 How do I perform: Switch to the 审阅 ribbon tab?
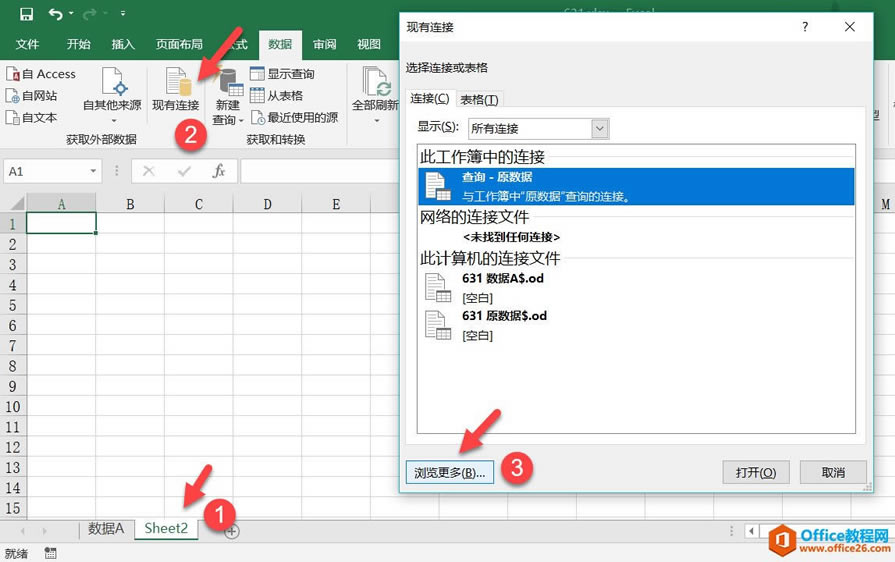coord(325,44)
